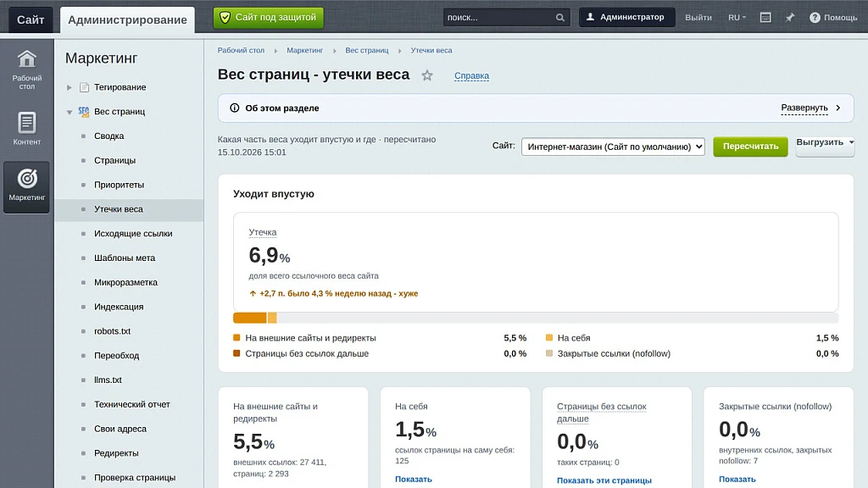This screenshot has height=488, width=868.
Task: Expand the Об этом разделе panel via Развернуть
Action: [x=810, y=108]
